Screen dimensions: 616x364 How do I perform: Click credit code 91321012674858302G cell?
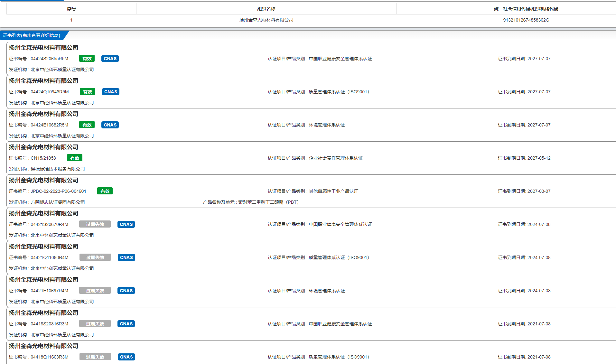click(526, 20)
